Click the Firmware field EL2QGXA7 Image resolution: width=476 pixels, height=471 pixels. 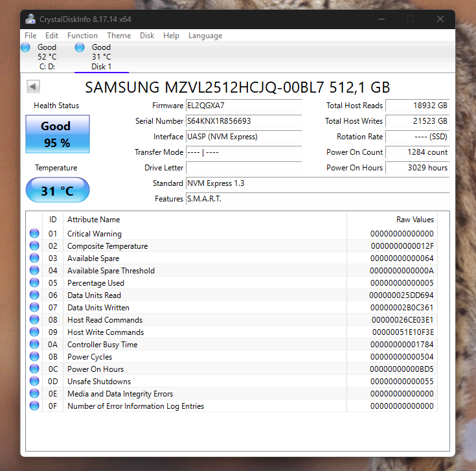[244, 106]
